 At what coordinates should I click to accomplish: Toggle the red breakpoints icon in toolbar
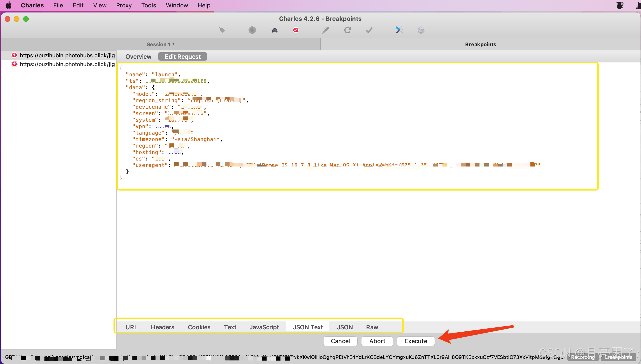coord(296,30)
